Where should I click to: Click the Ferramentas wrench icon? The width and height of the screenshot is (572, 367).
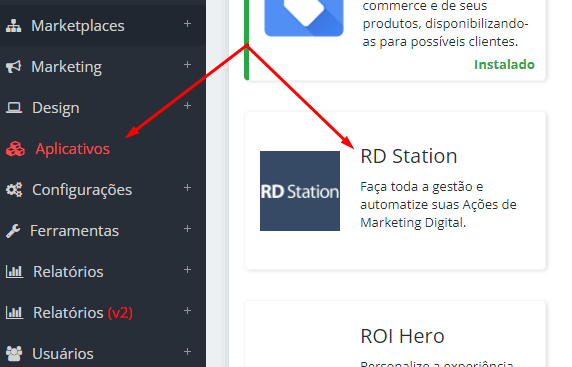pyautogui.click(x=13, y=231)
